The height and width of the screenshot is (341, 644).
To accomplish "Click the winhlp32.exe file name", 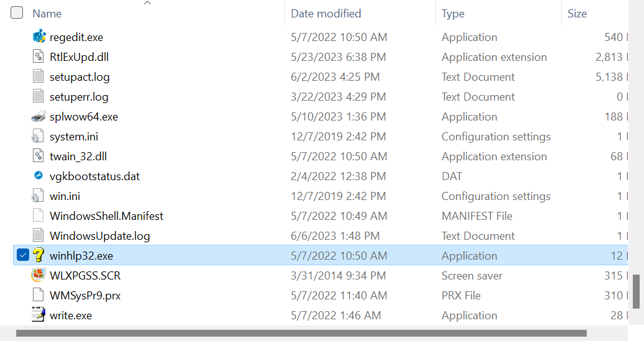I will (81, 255).
